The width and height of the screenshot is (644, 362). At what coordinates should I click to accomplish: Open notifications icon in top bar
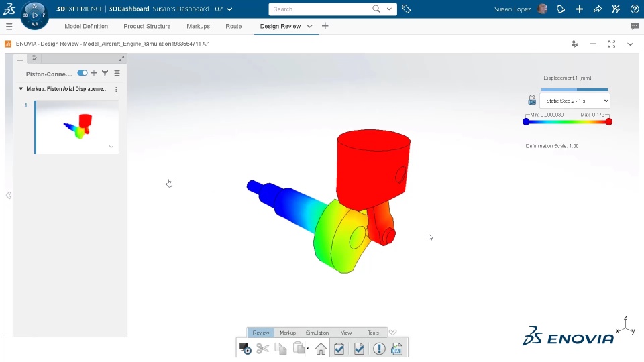coord(561,9)
